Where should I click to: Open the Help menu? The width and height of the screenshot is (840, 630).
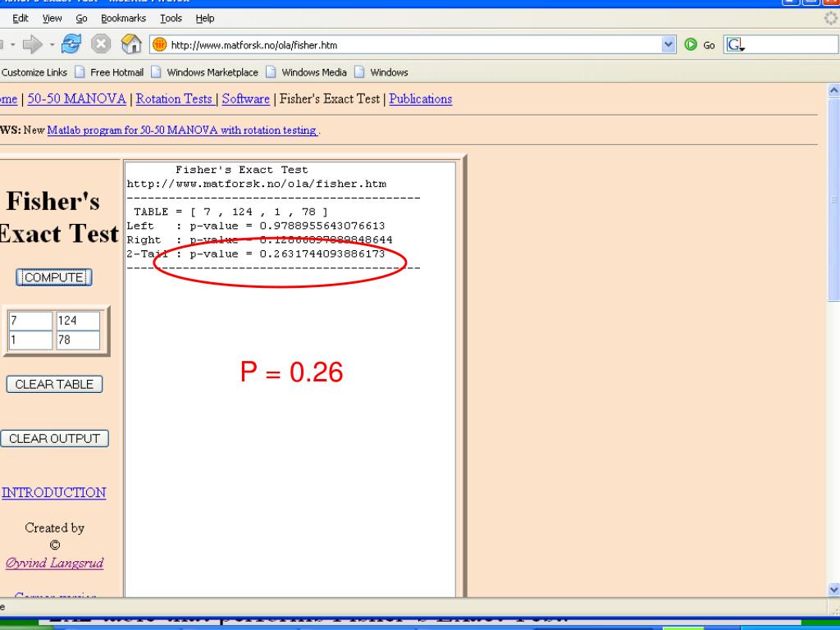coord(204,18)
